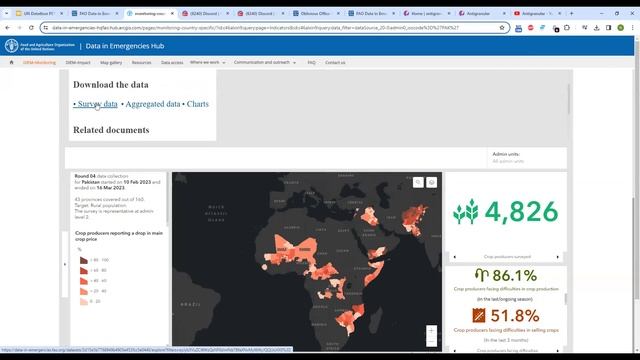This screenshot has width=640, height=360.
Task: Go forward in browser history
Action: [x=19, y=27]
